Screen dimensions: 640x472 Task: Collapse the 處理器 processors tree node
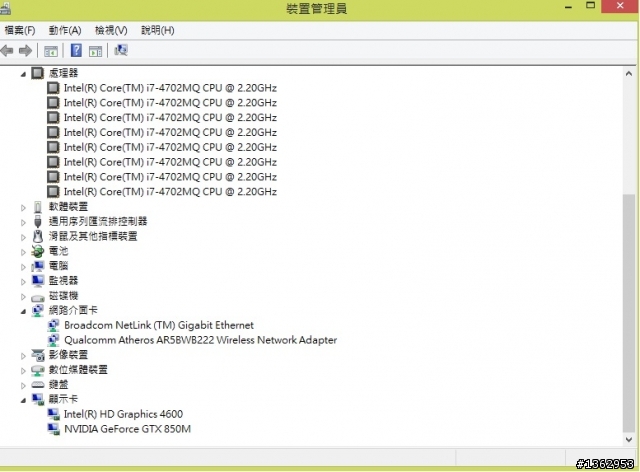(23, 74)
